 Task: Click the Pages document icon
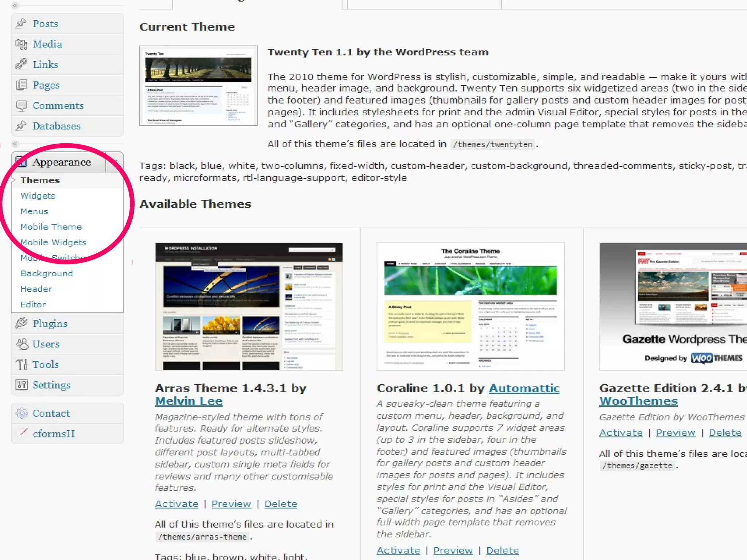coord(21,85)
